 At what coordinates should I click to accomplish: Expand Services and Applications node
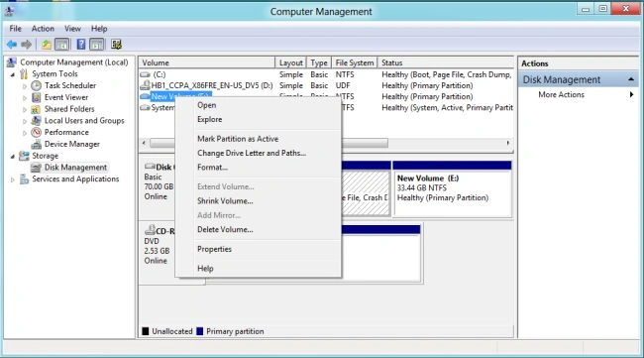[13, 179]
